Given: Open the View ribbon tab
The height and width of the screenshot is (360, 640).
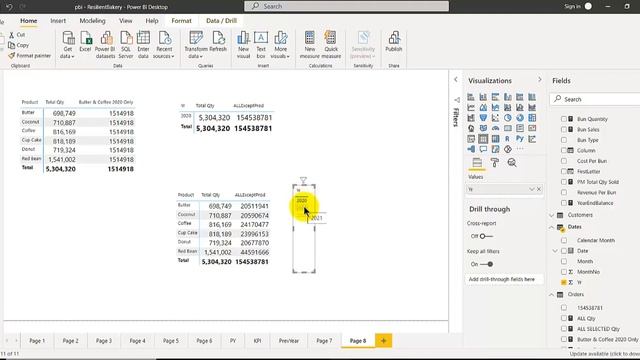Looking at the screenshot, I should click(x=126, y=21).
